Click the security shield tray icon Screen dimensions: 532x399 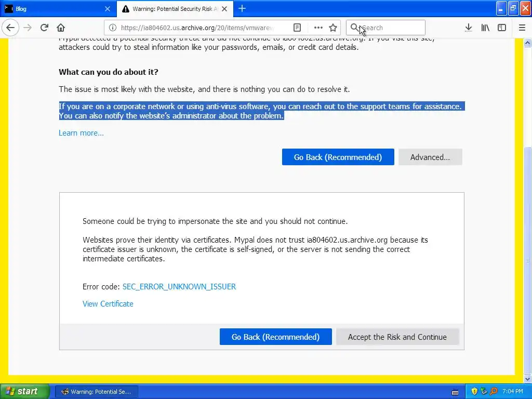pyautogui.click(x=474, y=392)
